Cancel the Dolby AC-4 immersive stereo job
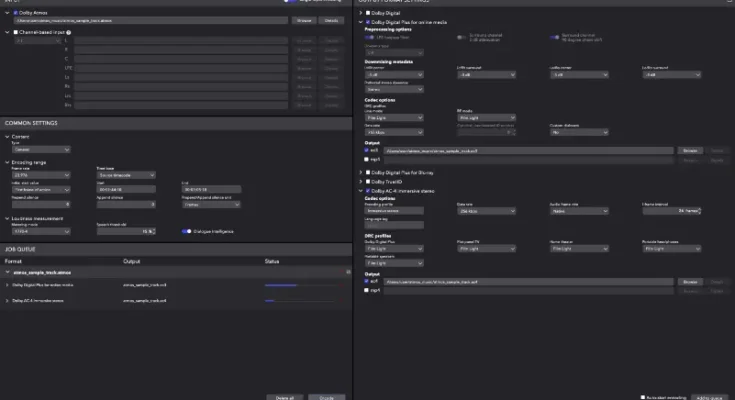Viewport: 735px width, 400px height. (343, 300)
